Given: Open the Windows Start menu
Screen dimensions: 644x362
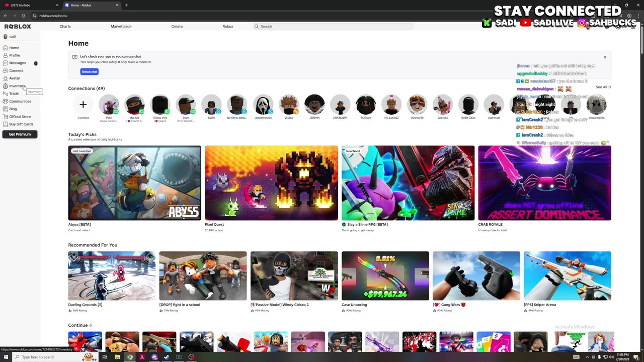Looking at the screenshot, I should [6, 357].
